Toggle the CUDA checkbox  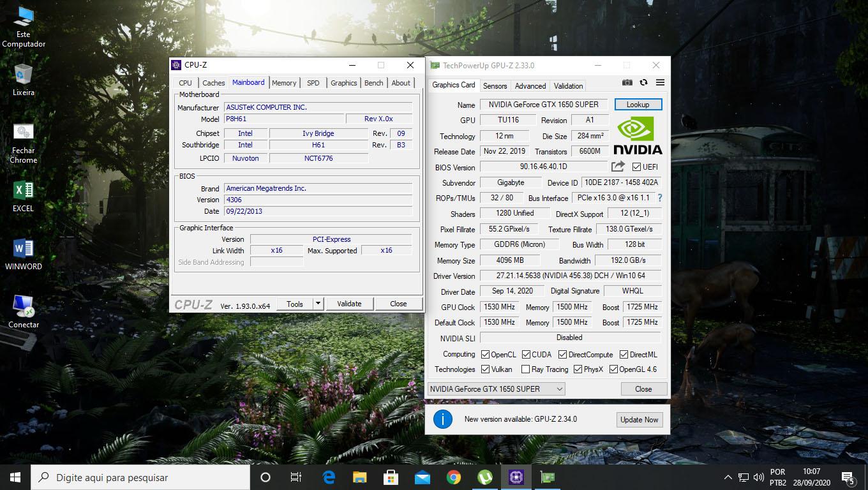(526, 355)
